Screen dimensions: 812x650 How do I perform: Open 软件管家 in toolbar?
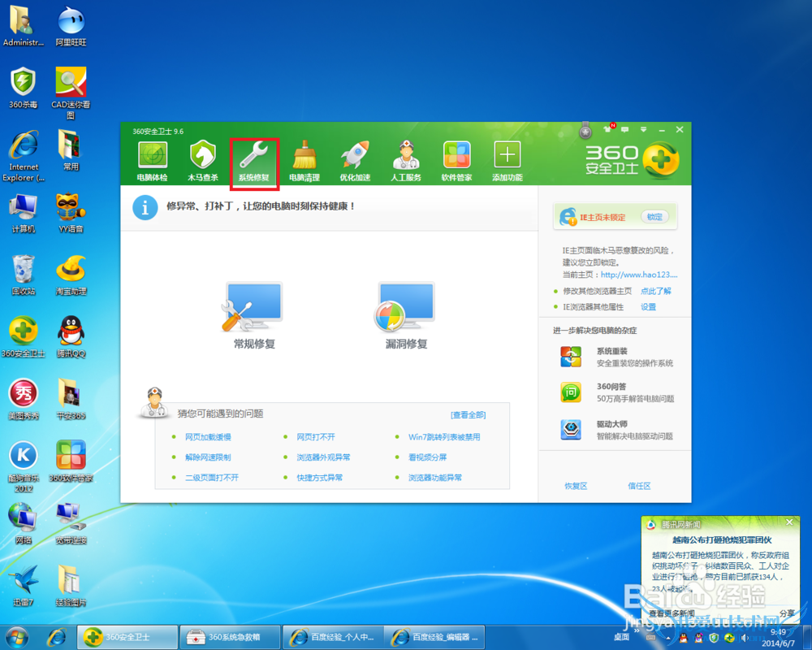coord(456,161)
